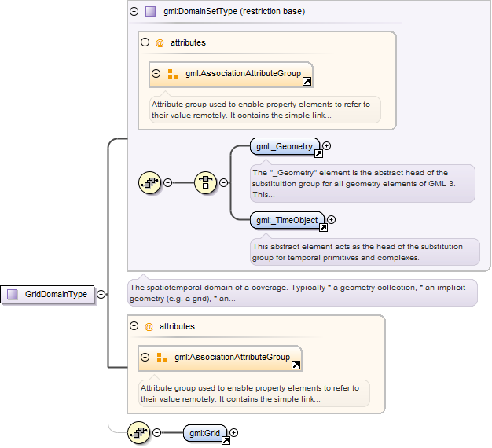
Task: Collapse the lower attributes section
Action: pos(134,326)
